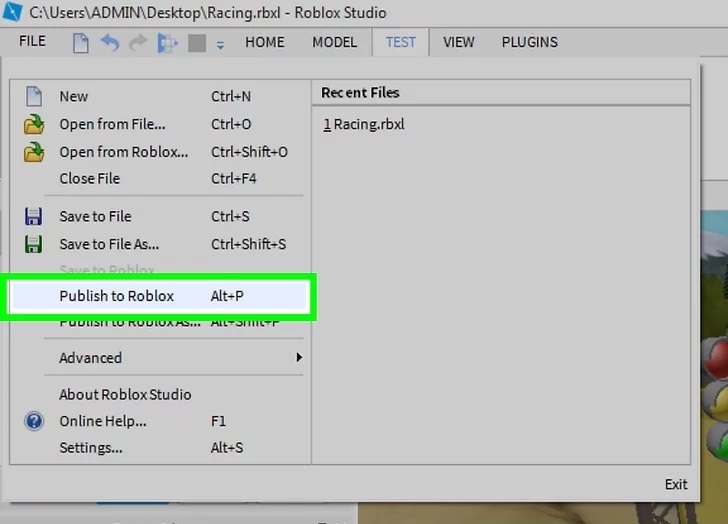The image size is (728, 524).
Task: Click the Ctrl+Shift+S shortcut text
Action: point(248,245)
